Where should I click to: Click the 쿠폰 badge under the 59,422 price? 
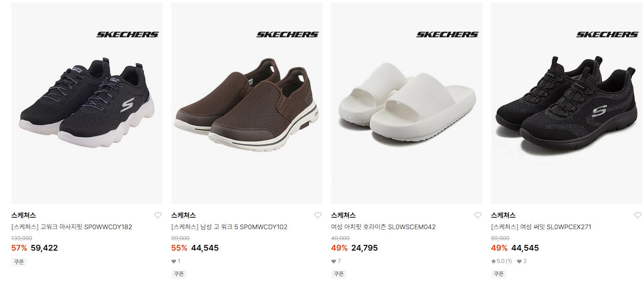pyautogui.click(x=19, y=262)
